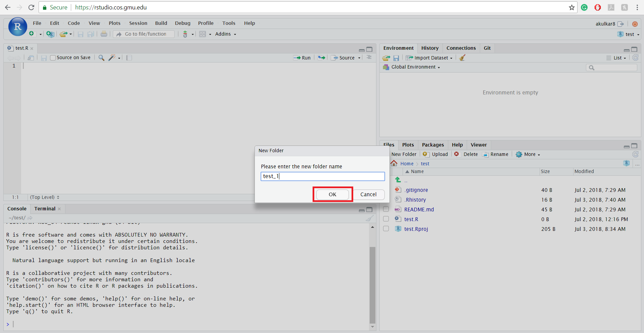Cancel the New Folder dialog
This screenshot has width=644, height=333.
pyautogui.click(x=368, y=194)
